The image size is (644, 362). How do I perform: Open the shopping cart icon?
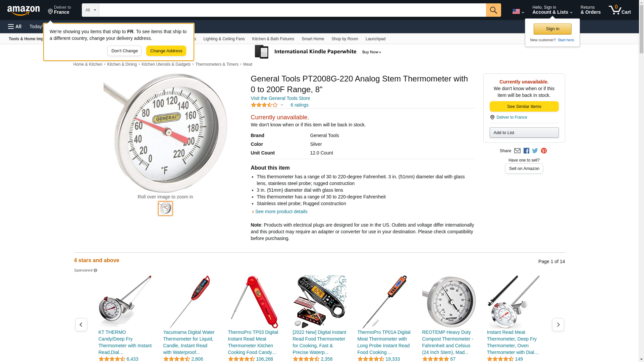click(x=620, y=10)
